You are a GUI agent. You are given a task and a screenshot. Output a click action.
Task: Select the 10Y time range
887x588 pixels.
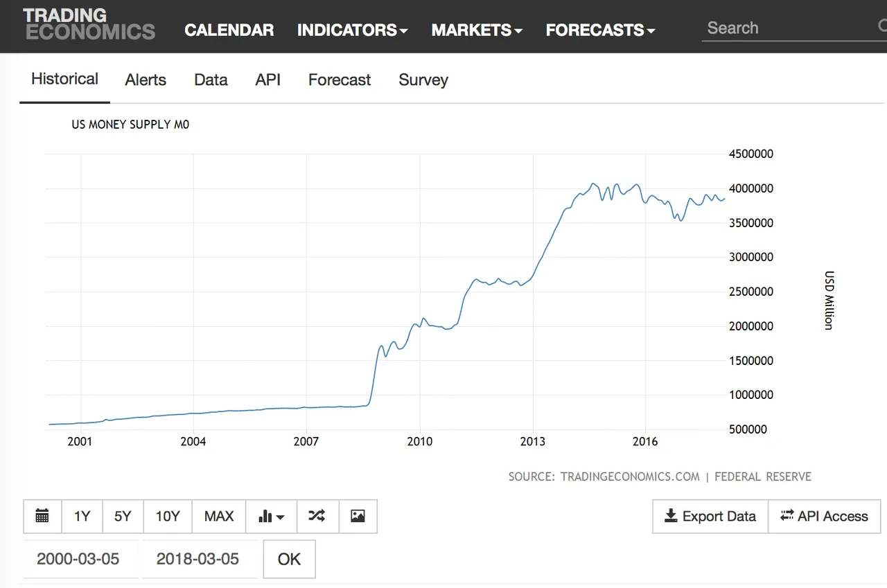(x=167, y=516)
